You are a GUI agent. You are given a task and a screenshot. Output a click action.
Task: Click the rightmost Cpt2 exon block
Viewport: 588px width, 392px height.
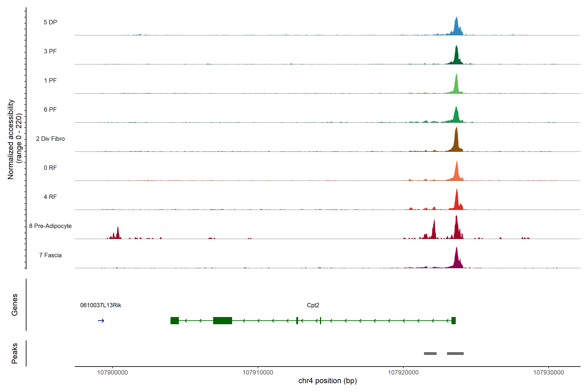coord(454,320)
